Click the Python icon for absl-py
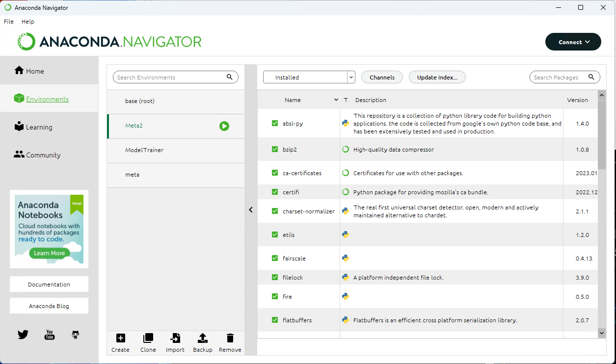This screenshot has height=364, width=616. [346, 124]
